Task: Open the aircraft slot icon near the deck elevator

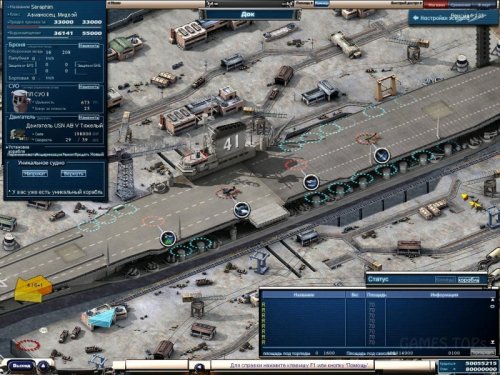Action: 241,210
